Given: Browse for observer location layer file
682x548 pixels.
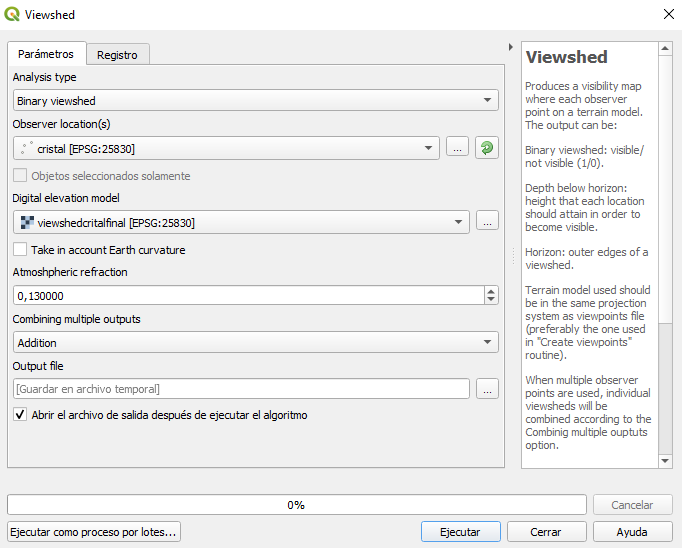Looking at the screenshot, I should [457, 148].
